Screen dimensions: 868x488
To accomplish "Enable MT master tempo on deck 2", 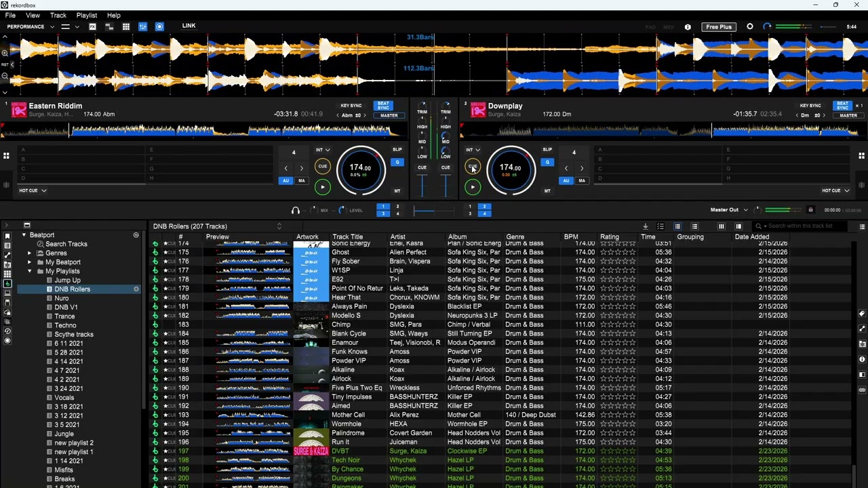I will point(547,190).
